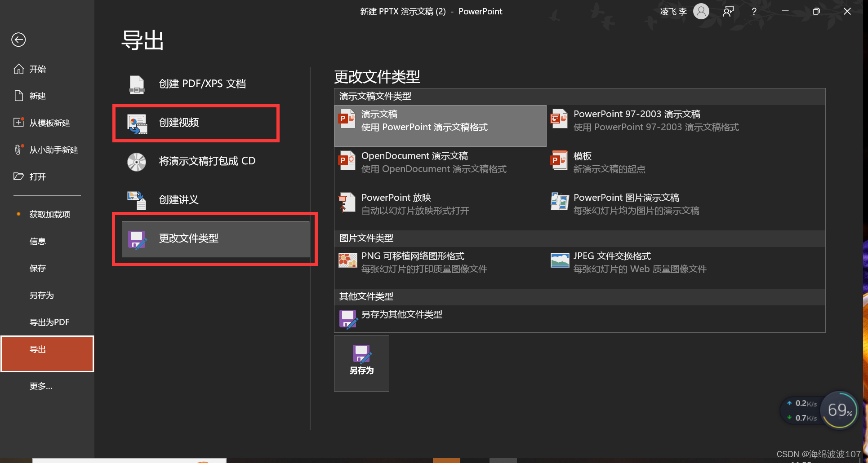Viewport: 868px width, 463px height.
Task: Click the 开始 label in sidebar
Action: tap(38, 69)
